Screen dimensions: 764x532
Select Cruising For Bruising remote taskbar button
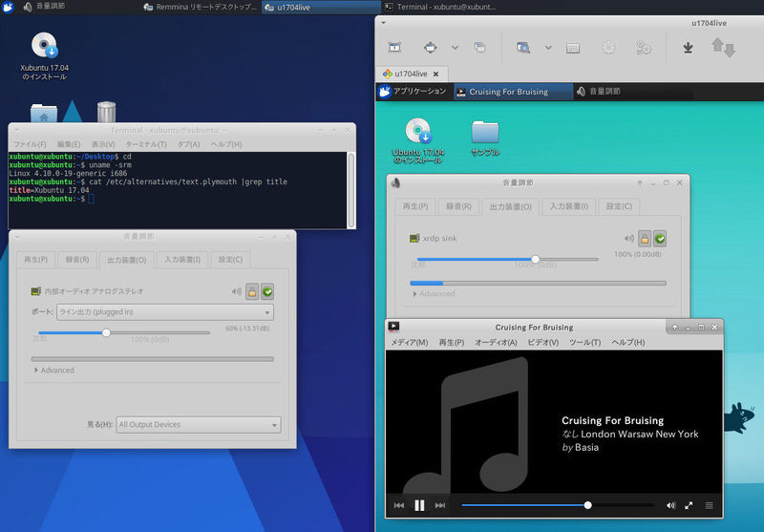click(x=513, y=92)
